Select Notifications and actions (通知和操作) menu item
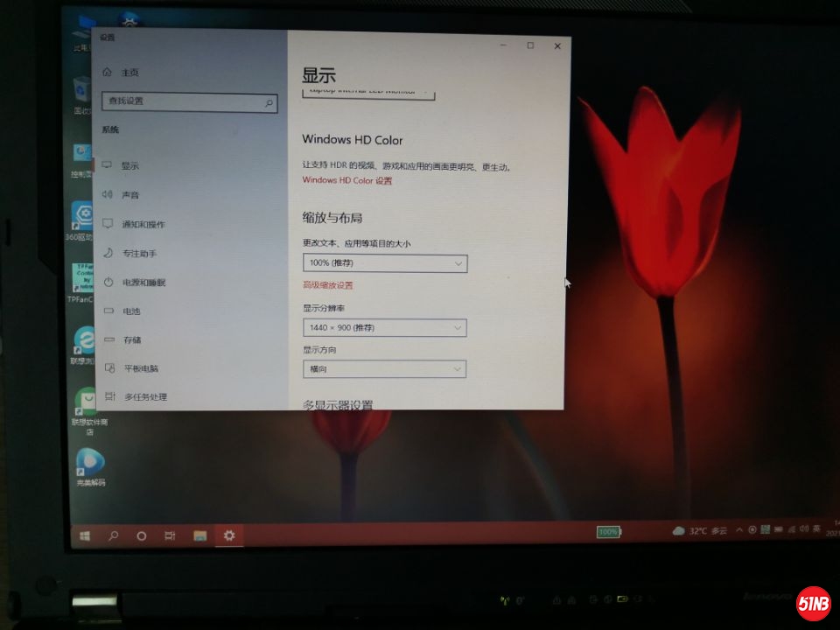 143,225
